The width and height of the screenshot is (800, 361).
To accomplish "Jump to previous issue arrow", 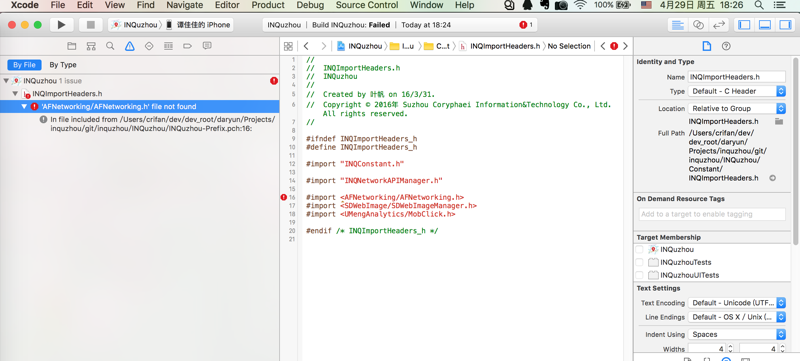I will click(x=603, y=46).
